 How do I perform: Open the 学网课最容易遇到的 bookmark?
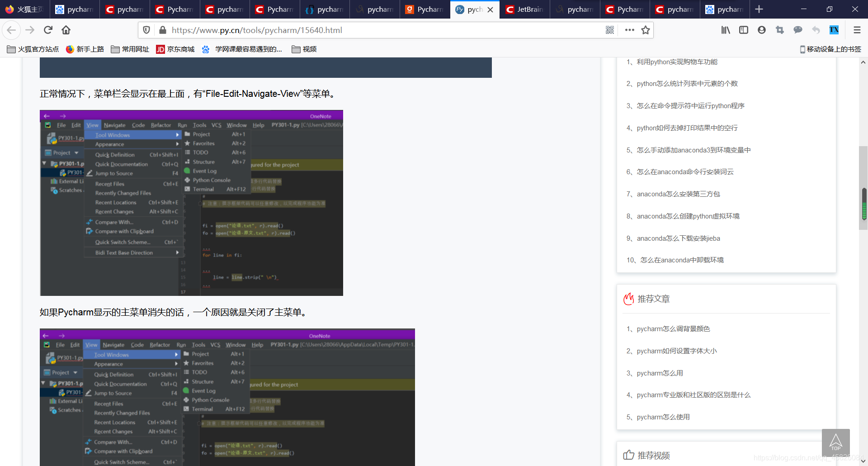pyautogui.click(x=242, y=49)
